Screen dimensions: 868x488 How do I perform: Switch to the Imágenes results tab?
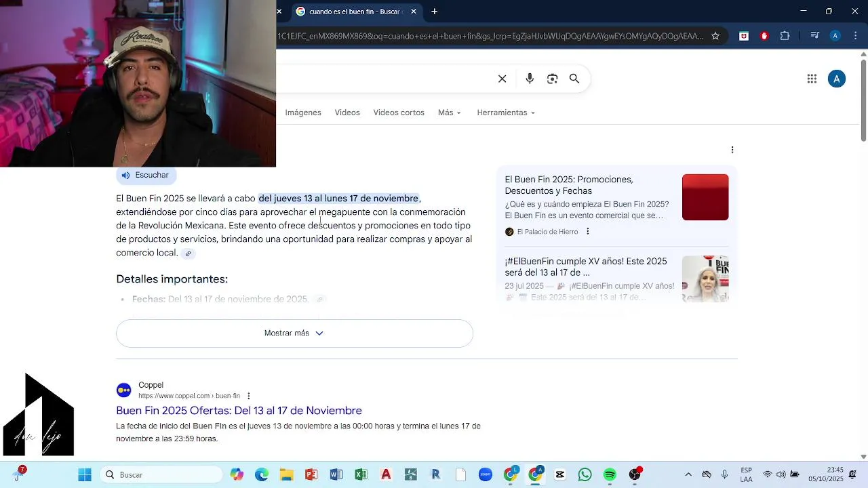pos(303,113)
